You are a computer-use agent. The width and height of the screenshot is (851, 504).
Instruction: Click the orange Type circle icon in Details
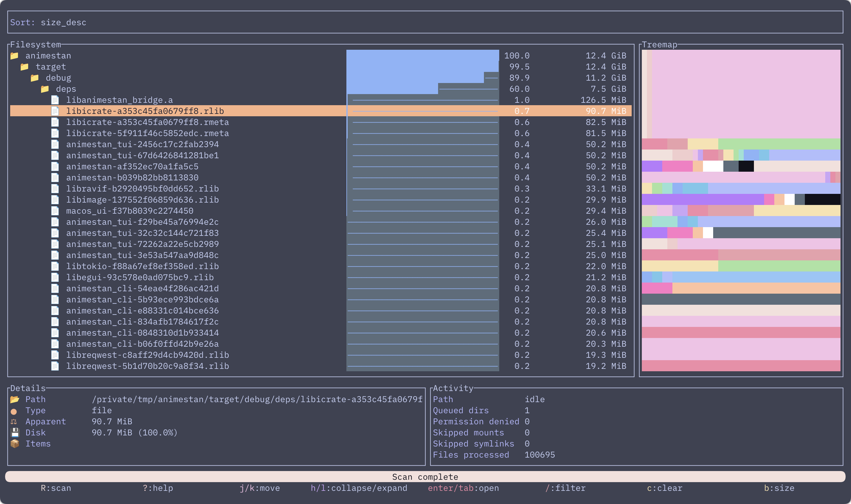point(14,411)
